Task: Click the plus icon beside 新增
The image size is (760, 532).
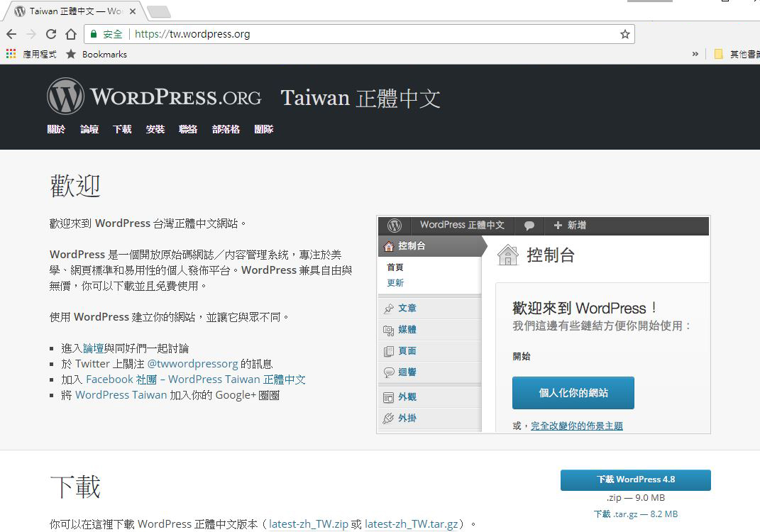Action: 558,225
